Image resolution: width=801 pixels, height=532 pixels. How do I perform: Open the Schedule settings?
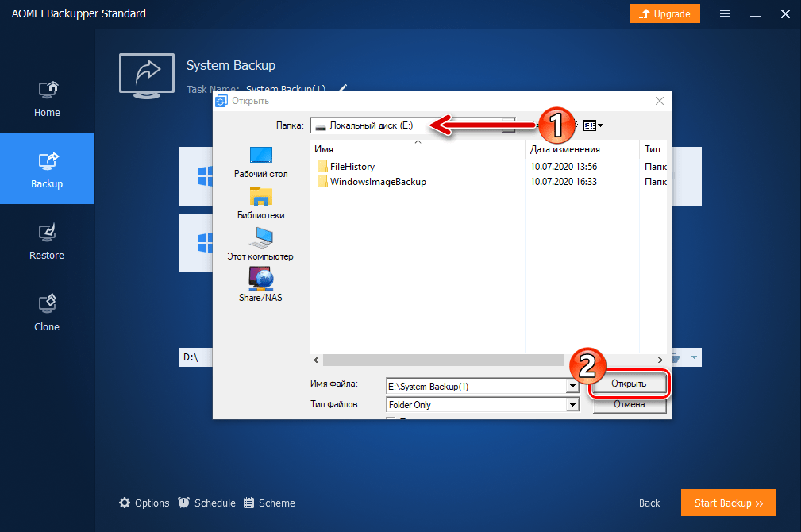[207, 503]
